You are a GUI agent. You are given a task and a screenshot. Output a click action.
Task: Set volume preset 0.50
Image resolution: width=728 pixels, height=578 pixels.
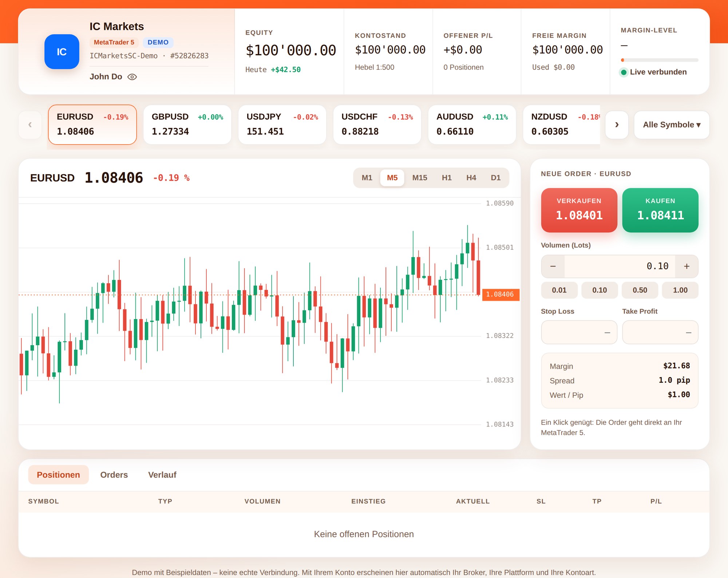tap(640, 290)
